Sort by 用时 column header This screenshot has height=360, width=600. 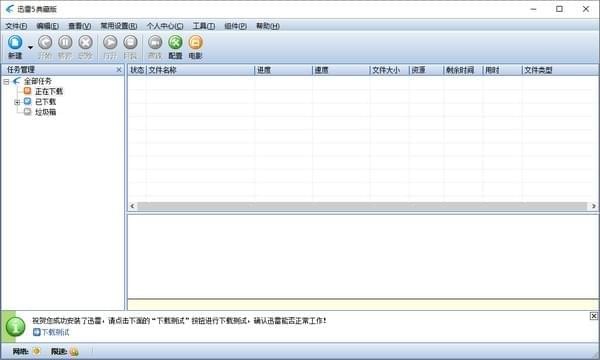(x=502, y=70)
